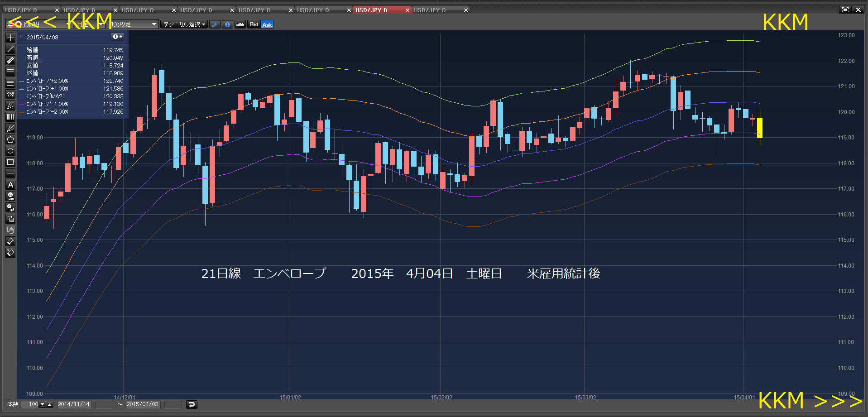This screenshot has width=868, height=417.
Task: Click the copy objects tool
Action: coord(10,219)
